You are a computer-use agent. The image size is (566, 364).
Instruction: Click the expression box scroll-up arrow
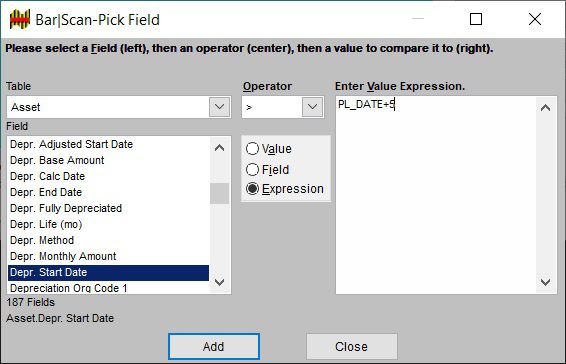coord(545,108)
